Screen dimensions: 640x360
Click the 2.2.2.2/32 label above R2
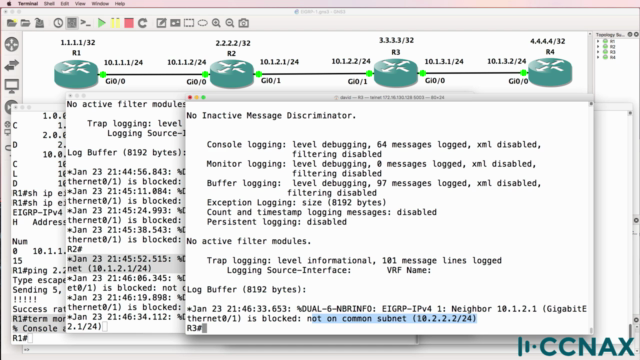click(233, 43)
